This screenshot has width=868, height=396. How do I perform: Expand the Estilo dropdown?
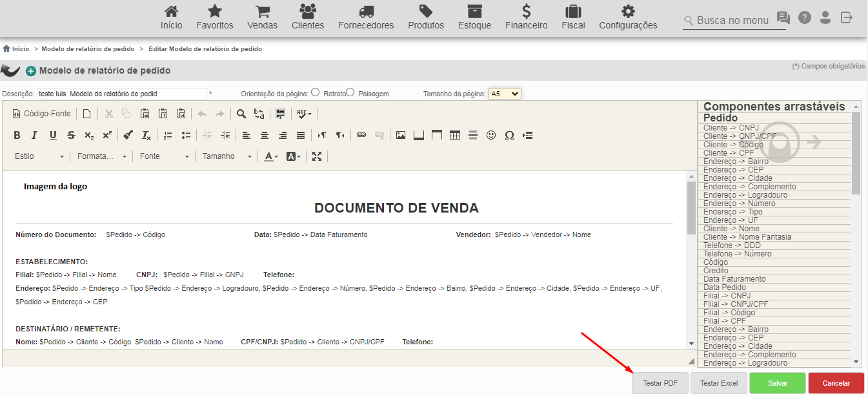[39, 156]
